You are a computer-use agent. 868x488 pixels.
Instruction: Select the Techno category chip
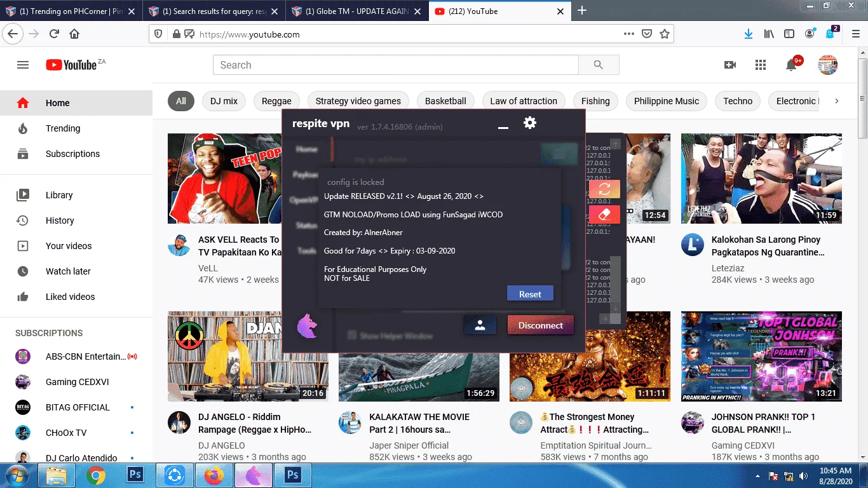click(738, 101)
